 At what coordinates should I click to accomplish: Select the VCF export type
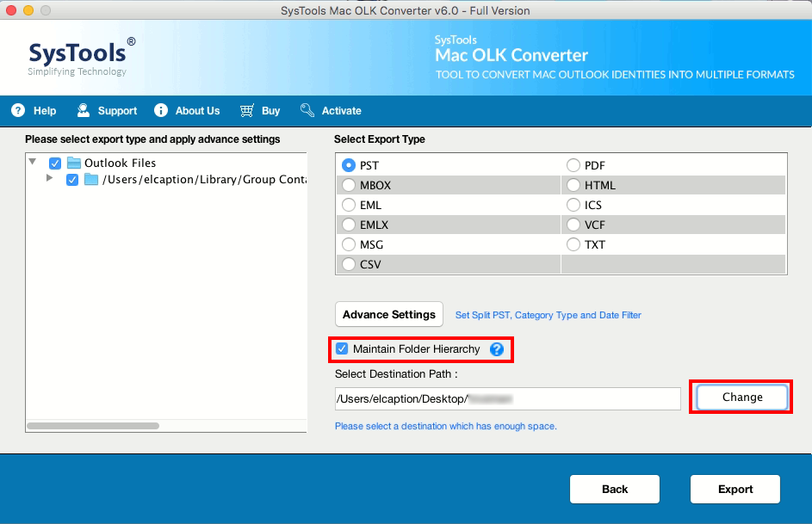tap(573, 225)
